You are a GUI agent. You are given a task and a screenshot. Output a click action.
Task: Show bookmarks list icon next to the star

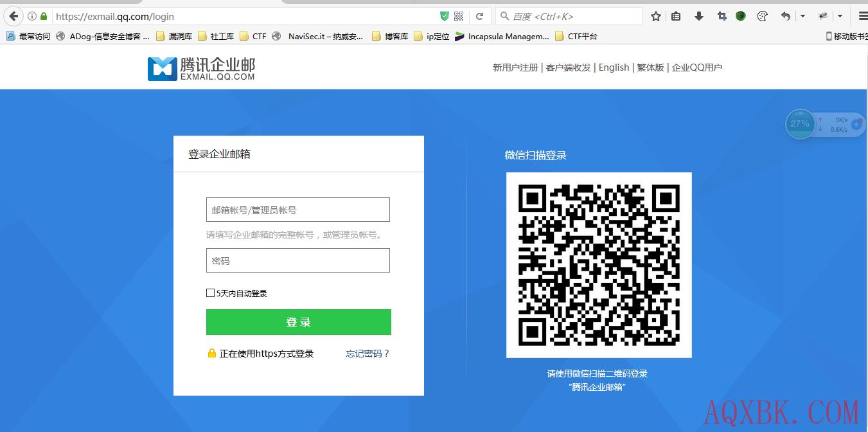[x=676, y=16]
